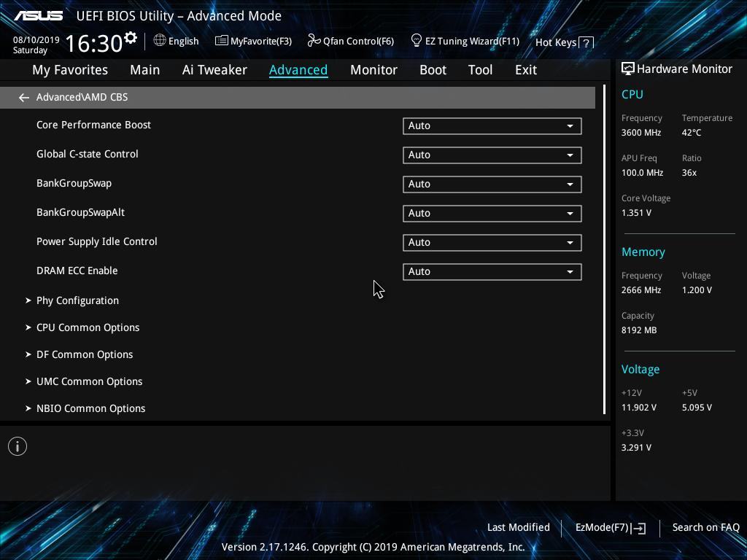Click the APU Freq value 100.0 MHz
This screenshot has height=560, width=747.
pos(642,173)
